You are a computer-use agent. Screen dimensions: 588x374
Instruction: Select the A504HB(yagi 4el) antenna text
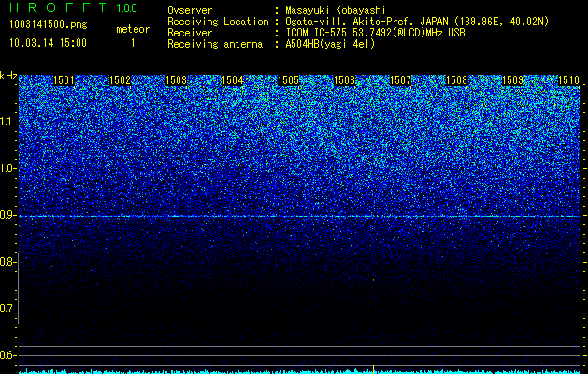(330, 44)
